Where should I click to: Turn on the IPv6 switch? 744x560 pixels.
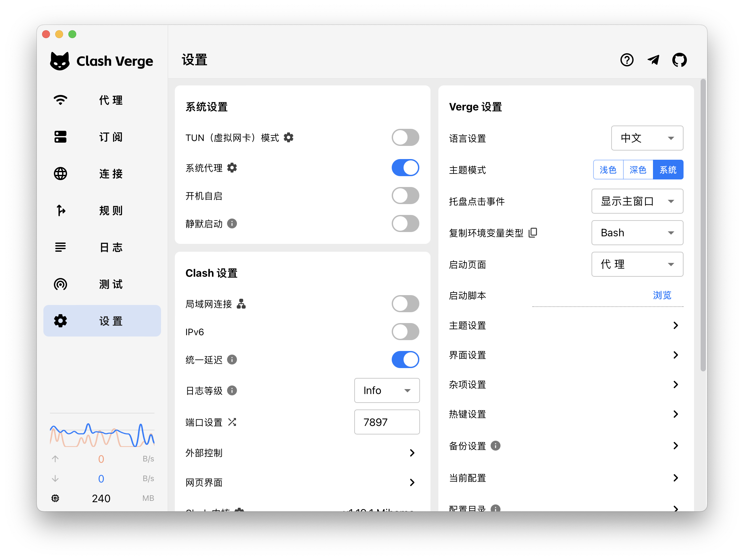(405, 332)
